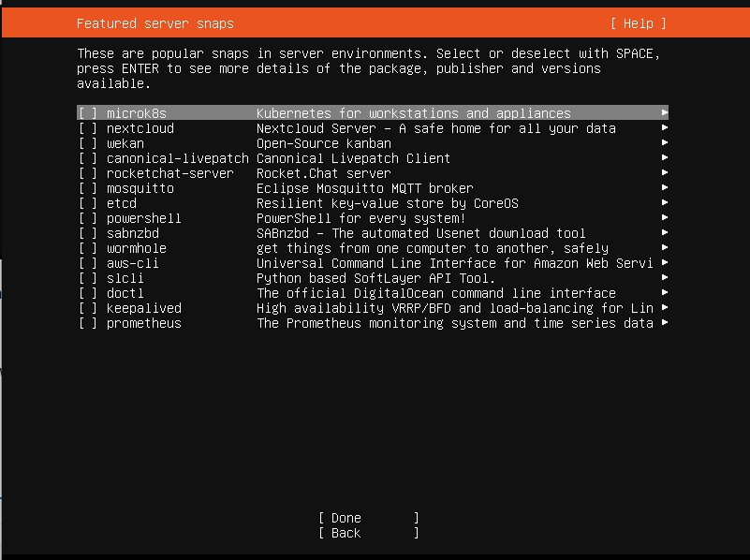This screenshot has height=560, width=750.
Task: Select the rocketchat-server package name
Action: tap(169, 173)
